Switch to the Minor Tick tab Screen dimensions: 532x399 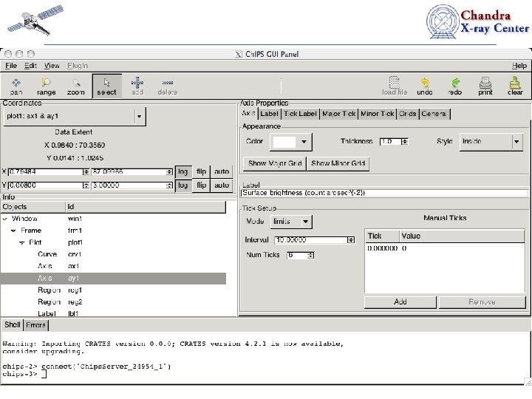[378, 114]
